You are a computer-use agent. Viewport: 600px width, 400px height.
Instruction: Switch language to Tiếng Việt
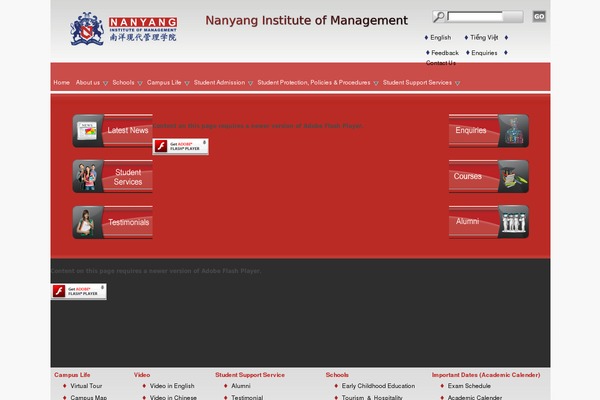pyautogui.click(x=484, y=38)
